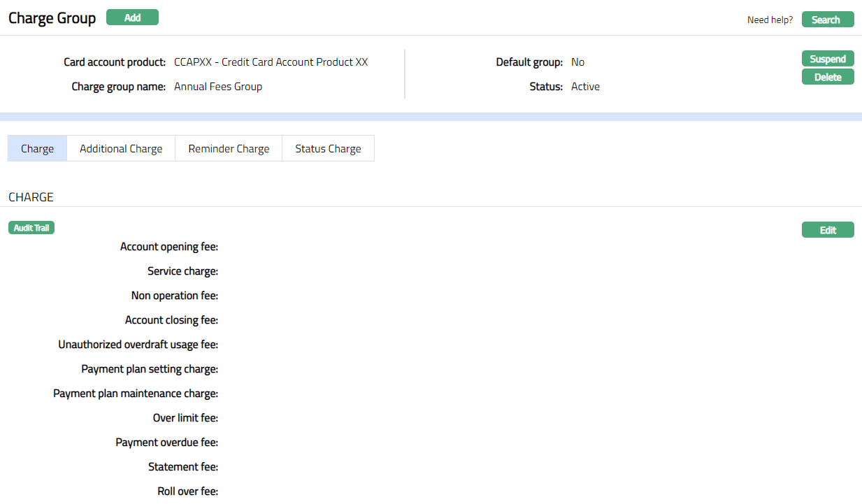Delete the current charge group
Image resolution: width=862 pixels, height=504 pixels.
[x=827, y=77]
